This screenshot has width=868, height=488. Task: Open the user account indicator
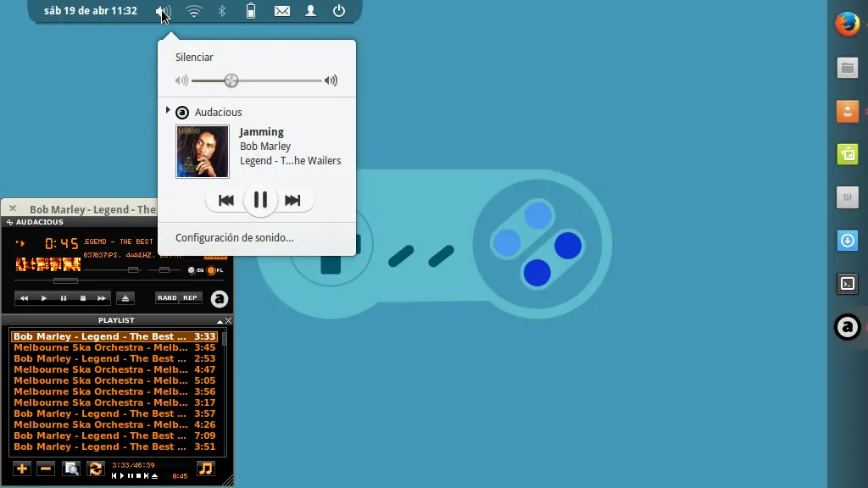pos(310,11)
